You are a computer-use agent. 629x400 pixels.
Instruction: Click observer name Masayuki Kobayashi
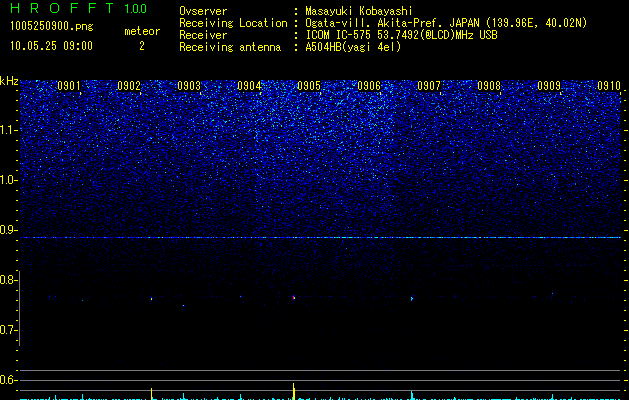coord(359,11)
